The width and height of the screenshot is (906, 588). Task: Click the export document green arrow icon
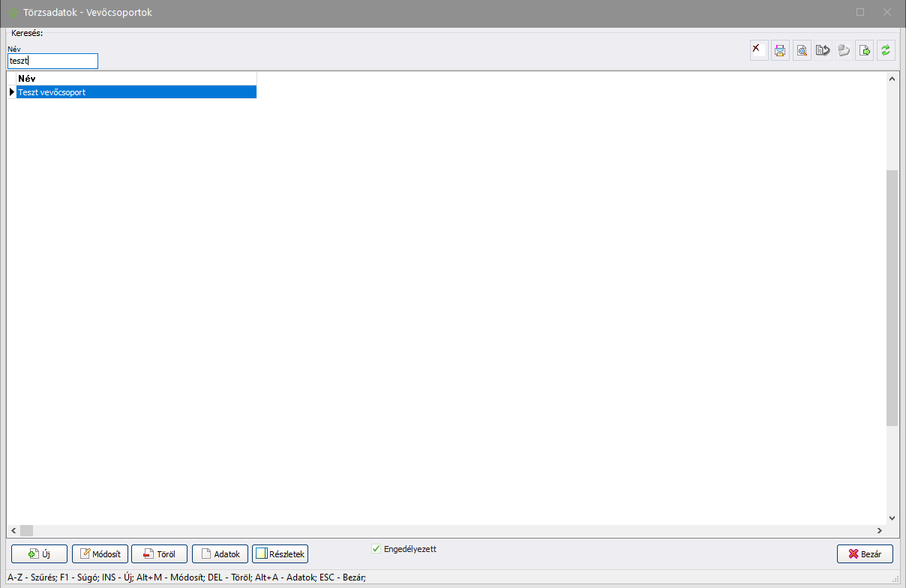point(865,50)
